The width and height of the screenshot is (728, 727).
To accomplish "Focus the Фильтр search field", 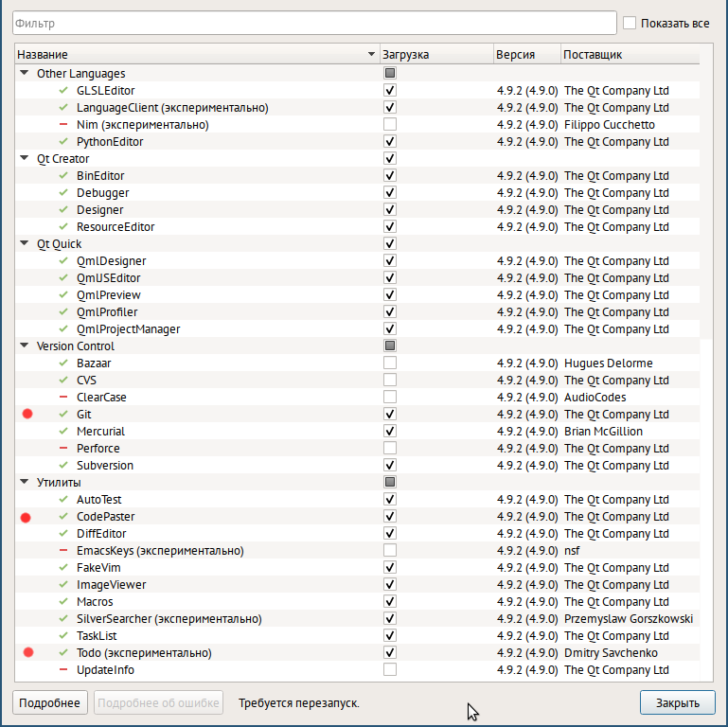I will [314, 23].
